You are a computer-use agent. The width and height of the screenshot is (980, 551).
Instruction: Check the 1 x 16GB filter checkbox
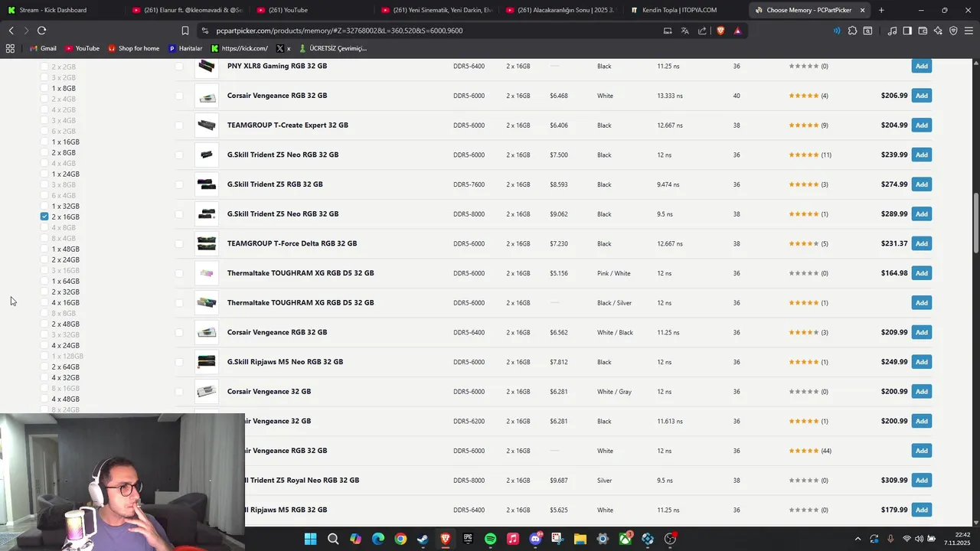coord(44,142)
